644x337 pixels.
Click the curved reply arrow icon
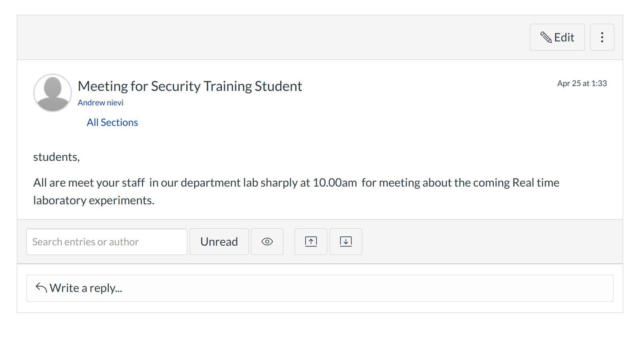41,287
